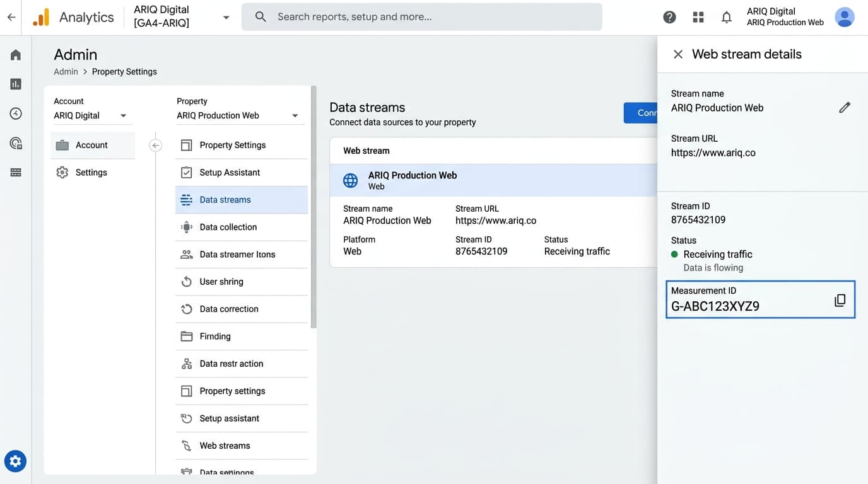The image size is (868, 484).
Task: Select the ARIQ Production Web stream row
Action: point(493,180)
